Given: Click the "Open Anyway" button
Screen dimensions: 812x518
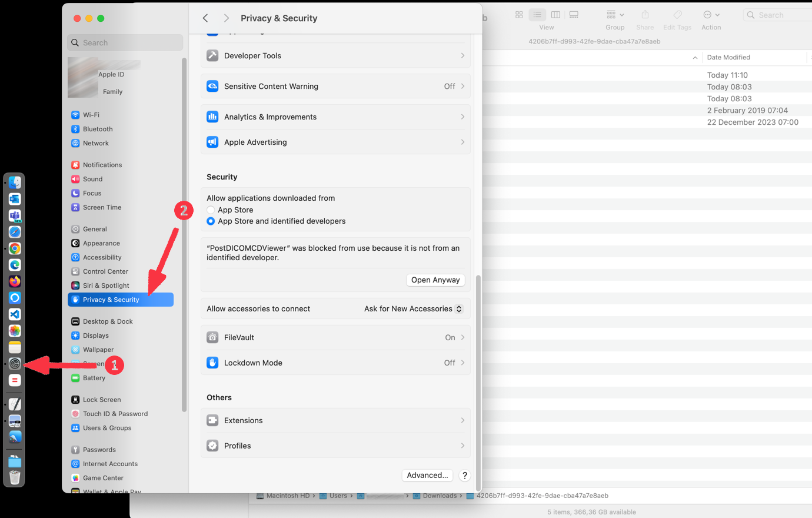Looking at the screenshot, I should click(435, 280).
